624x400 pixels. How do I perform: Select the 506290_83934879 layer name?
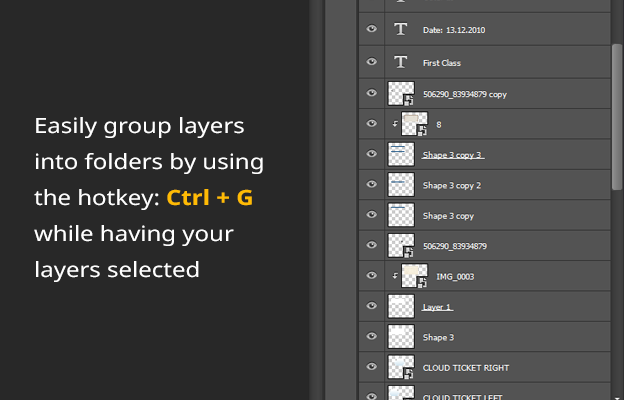454,246
